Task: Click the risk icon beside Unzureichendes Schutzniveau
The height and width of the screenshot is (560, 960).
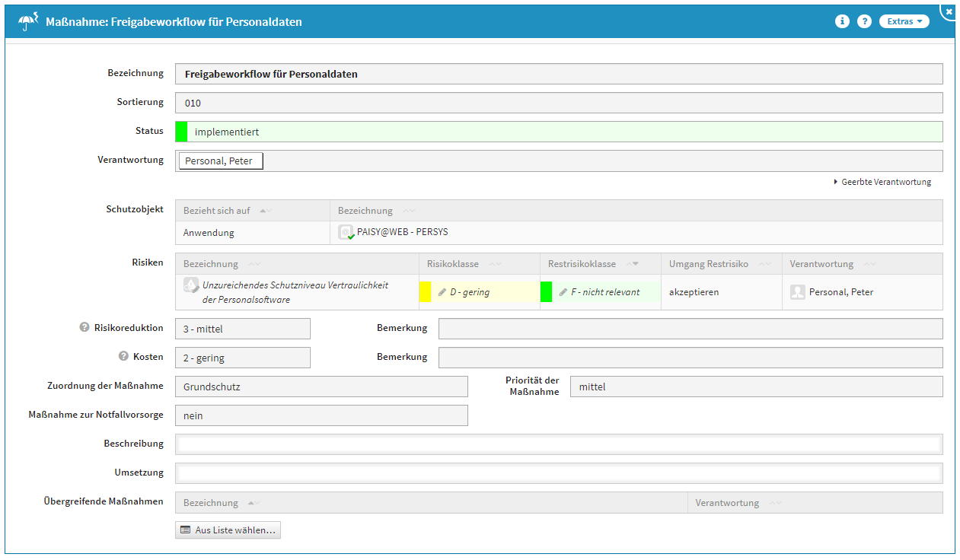Action: point(191,285)
